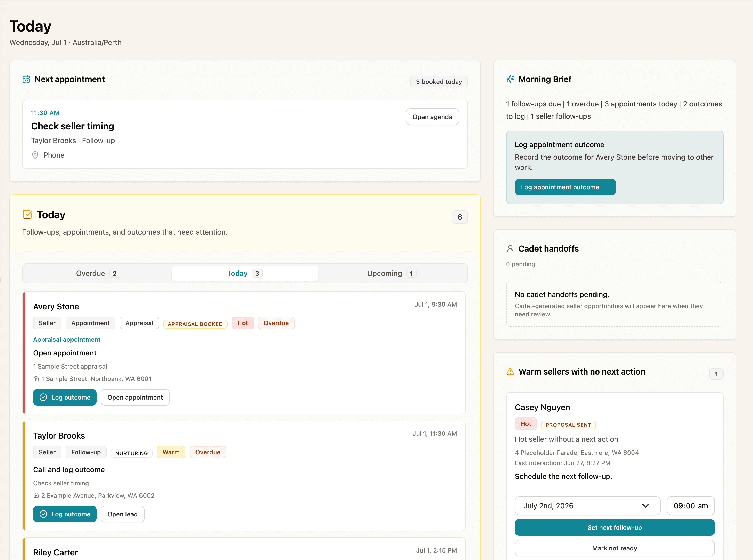Click the calendar icon beside Next appointment

click(x=26, y=79)
